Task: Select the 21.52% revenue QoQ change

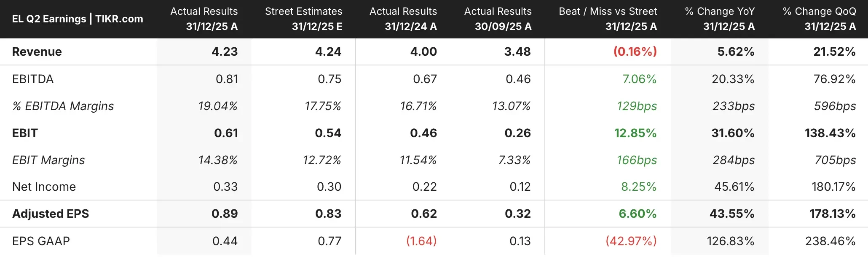Action: click(x=834, y=51)
